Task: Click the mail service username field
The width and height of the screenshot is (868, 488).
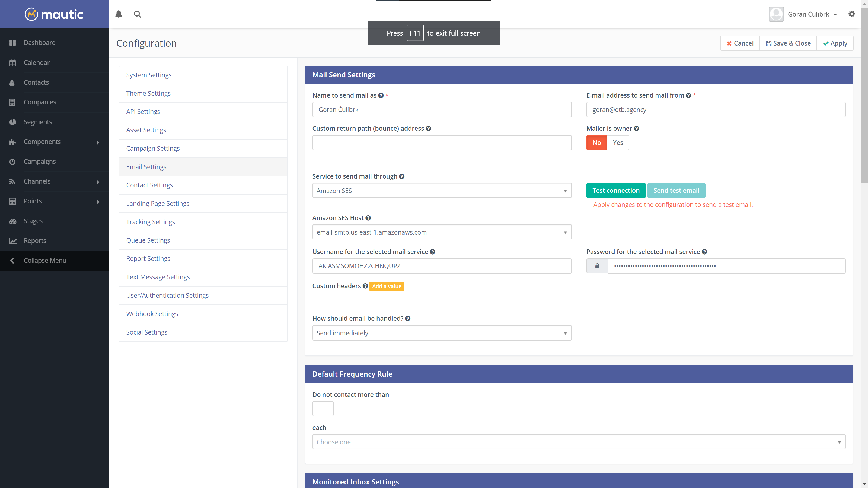Action: pyautogui.click(x=442, y=266)
